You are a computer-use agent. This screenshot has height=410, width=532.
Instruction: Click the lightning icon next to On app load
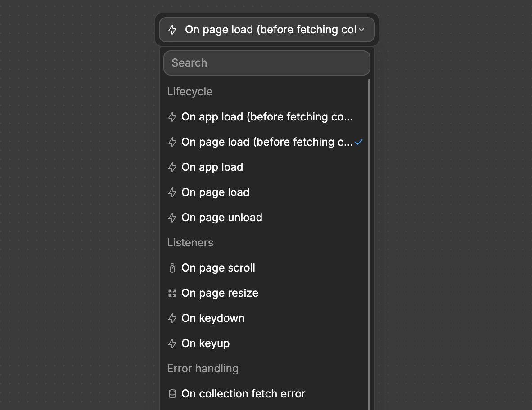(x=172, y=167)
